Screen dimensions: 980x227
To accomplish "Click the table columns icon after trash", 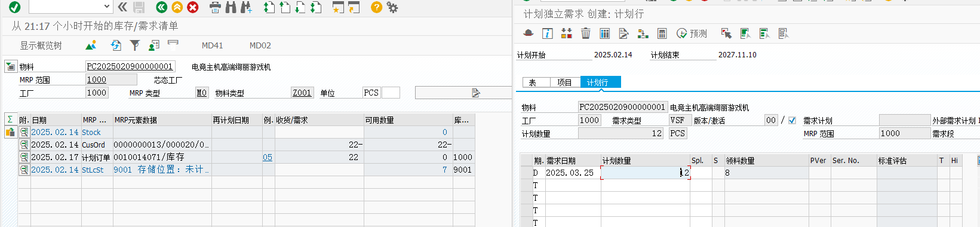I will (x=604, y=33).
